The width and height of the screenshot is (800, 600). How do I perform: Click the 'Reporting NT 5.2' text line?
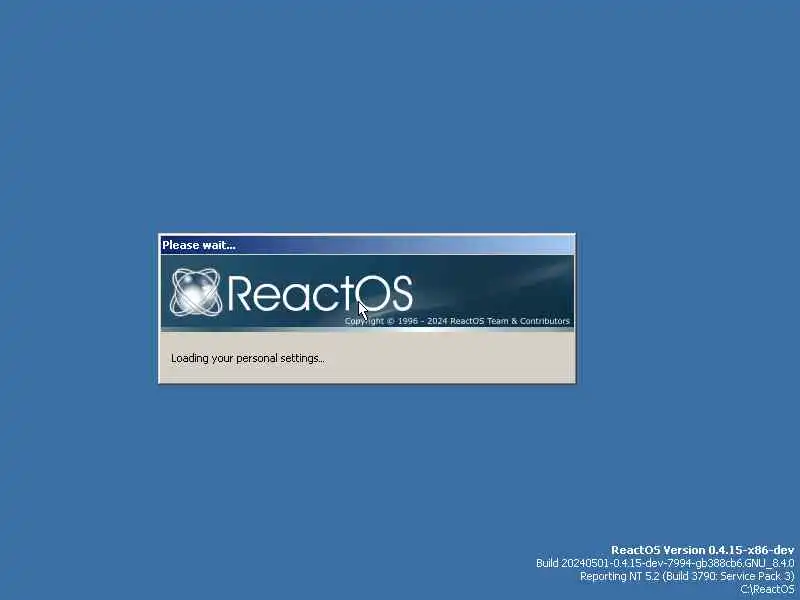[x=687, y=577]
